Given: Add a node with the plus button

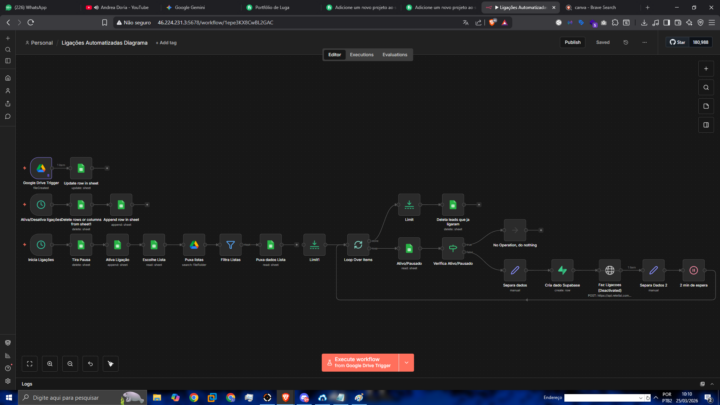Looking at the screenshot, I should [x=706, y=67].
